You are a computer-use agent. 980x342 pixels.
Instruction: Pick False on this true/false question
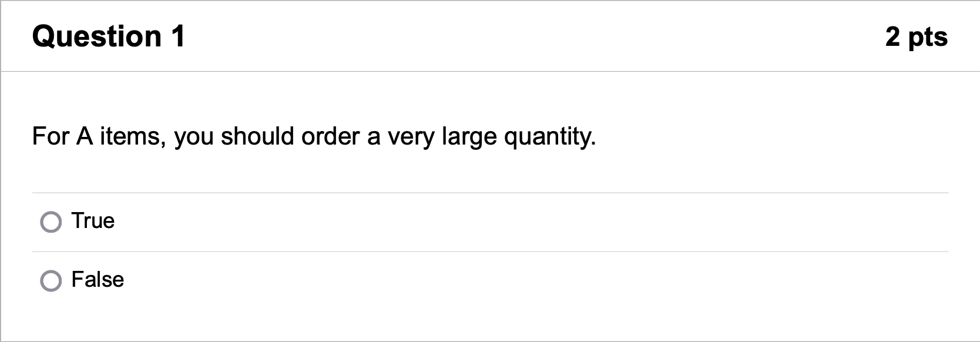(52, 280)
